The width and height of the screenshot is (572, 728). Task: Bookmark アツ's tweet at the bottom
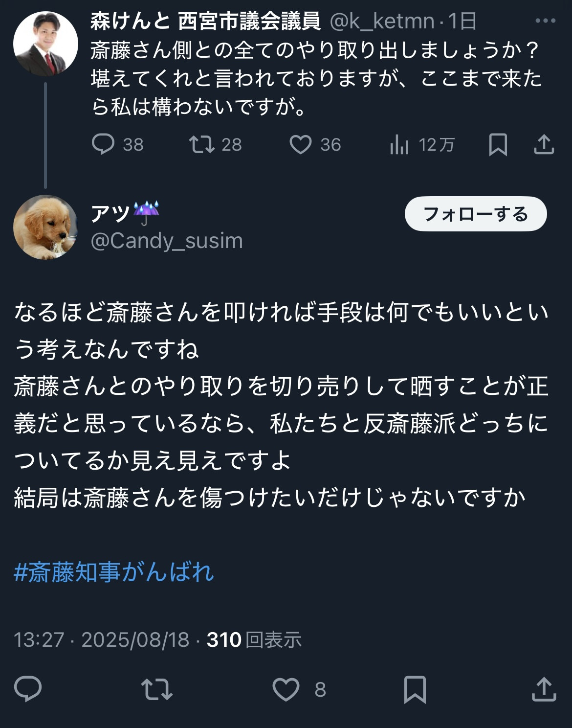tap(415, 689)
